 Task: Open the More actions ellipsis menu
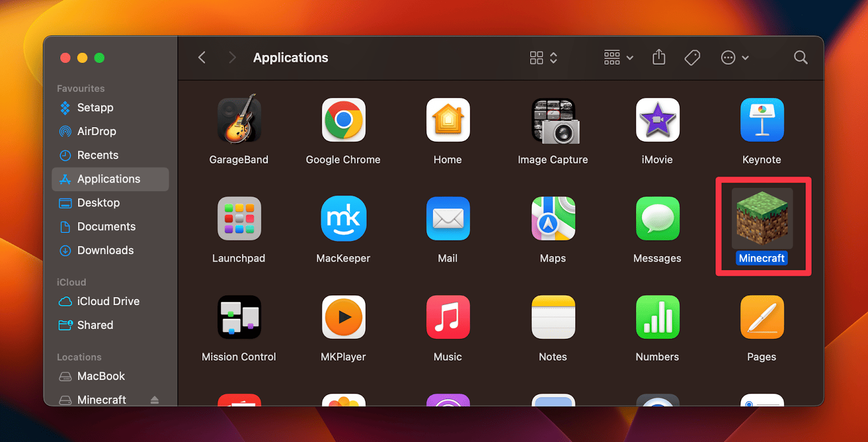tap(735, 58)
